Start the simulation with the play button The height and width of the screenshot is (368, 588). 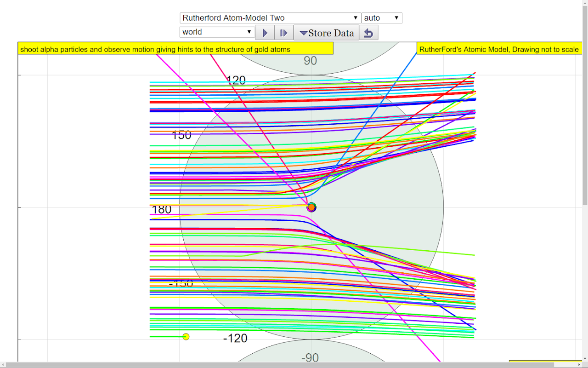265,33
